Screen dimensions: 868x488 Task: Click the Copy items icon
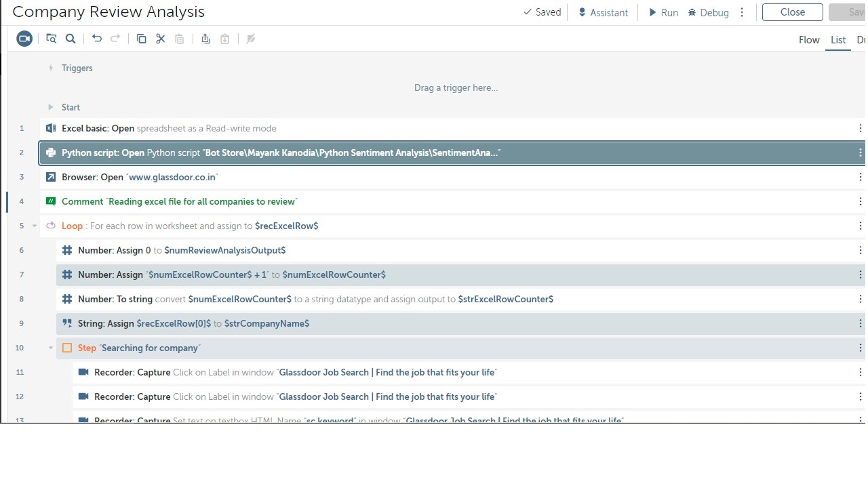pyautogui.click(x=141, y=39)
